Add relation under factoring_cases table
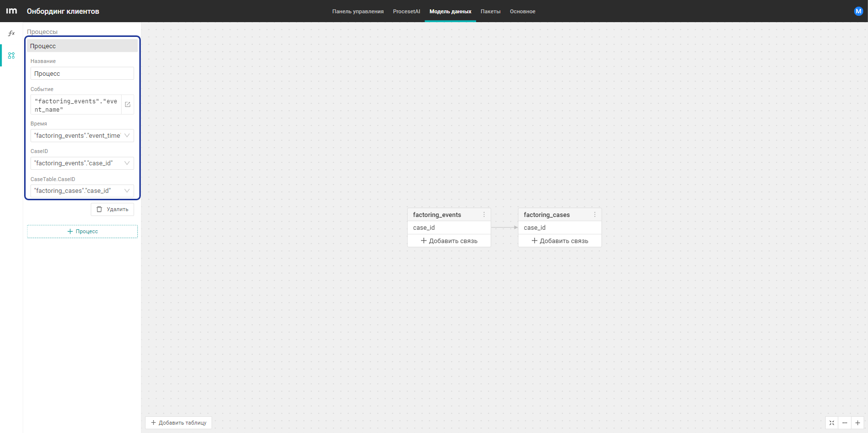This screenshot has width=868, height=433. (560, 241)
